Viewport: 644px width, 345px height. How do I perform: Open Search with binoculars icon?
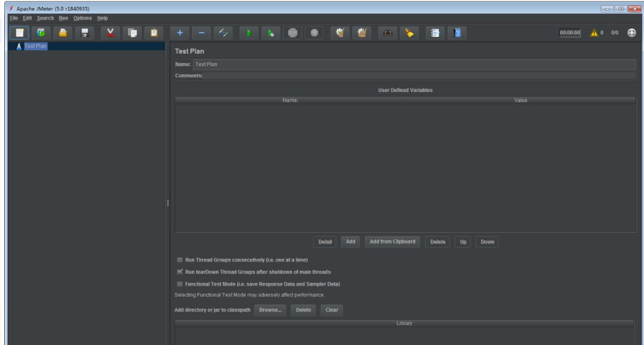pyautogui.click(x=388, y=33)
